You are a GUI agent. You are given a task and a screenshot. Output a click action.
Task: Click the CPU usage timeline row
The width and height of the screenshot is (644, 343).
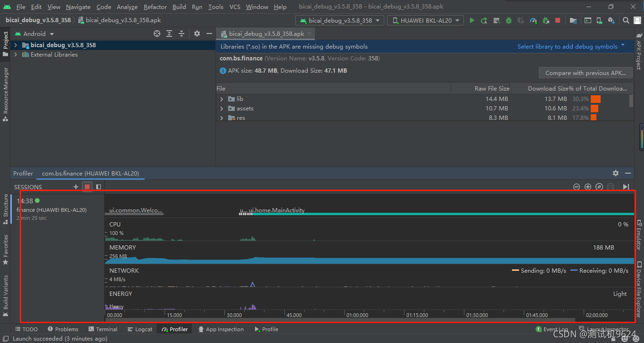pyautogui.click(x=369, y=229)
